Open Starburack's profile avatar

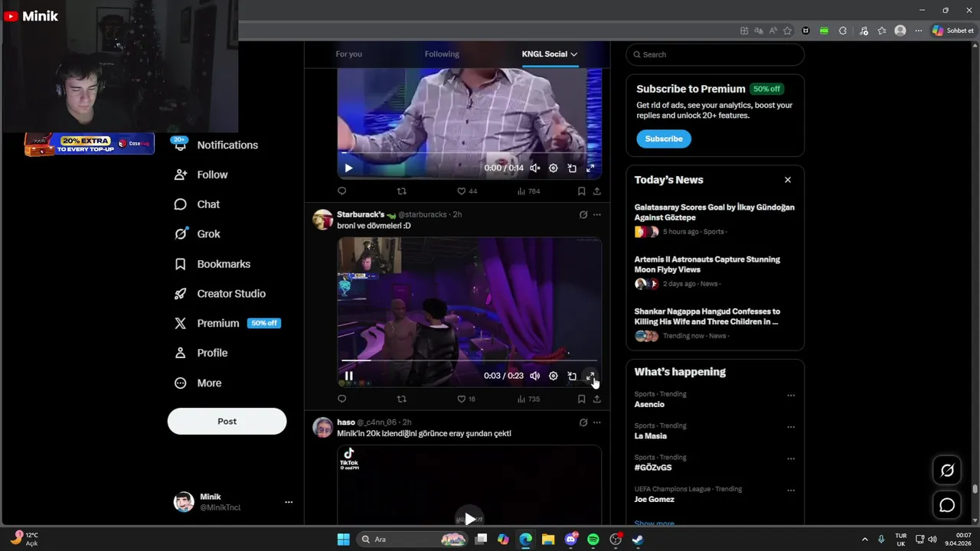pyautogui.click(x=323, y=220)
